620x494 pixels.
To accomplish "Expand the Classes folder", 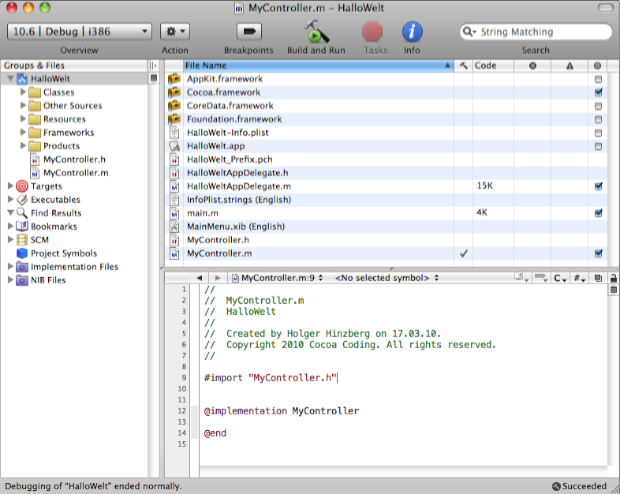I will click(23, 92).
